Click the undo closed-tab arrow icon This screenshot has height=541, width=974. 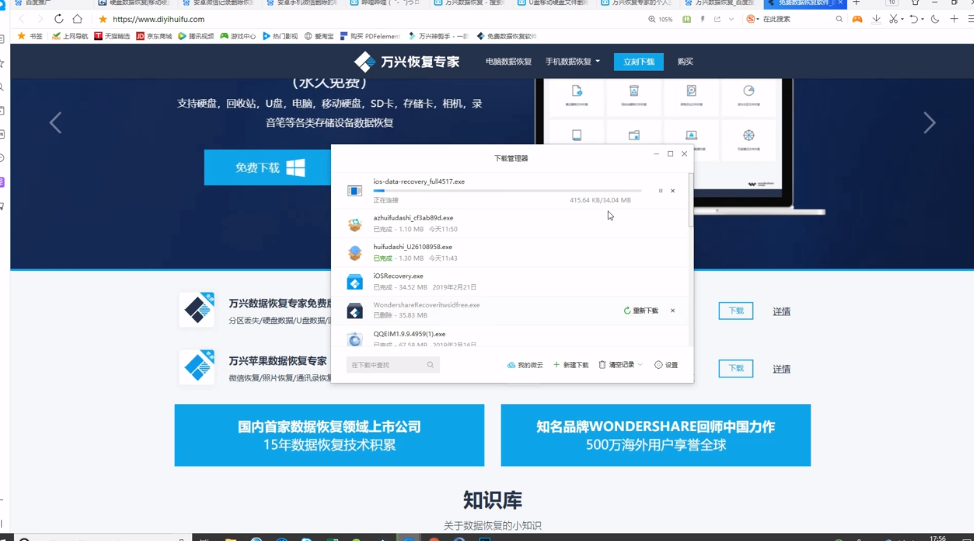[x=914, y=19]
